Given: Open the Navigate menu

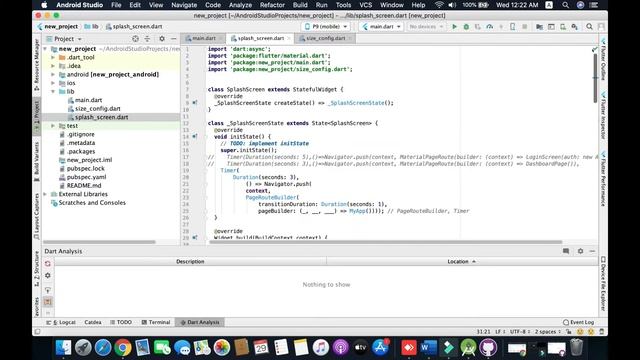Looking at the screenshot, I should tap(184, 5).
